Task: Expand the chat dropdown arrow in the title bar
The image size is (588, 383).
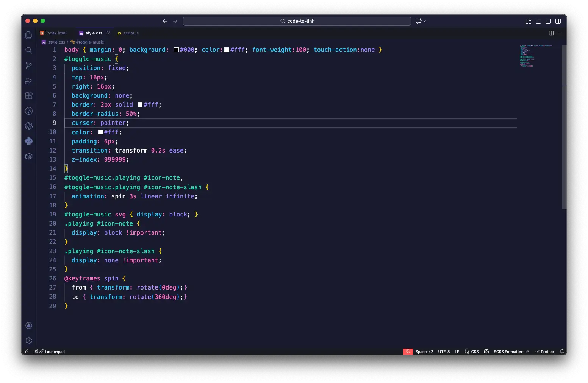Action: pos(425,21)
